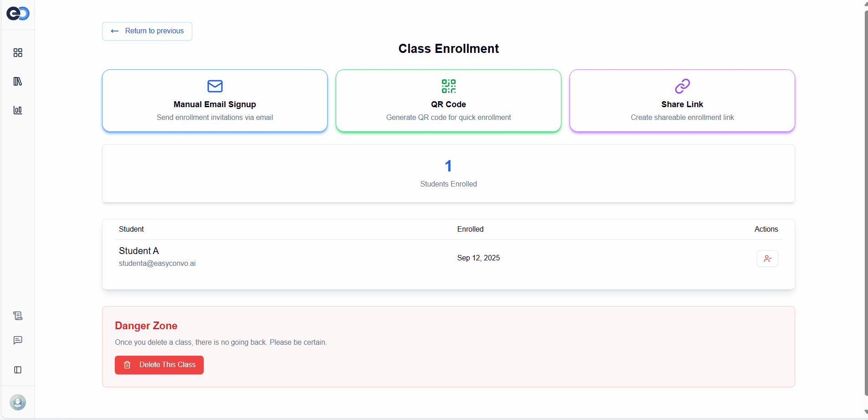
Task: Click the Student A name in table
Action: 139,251
